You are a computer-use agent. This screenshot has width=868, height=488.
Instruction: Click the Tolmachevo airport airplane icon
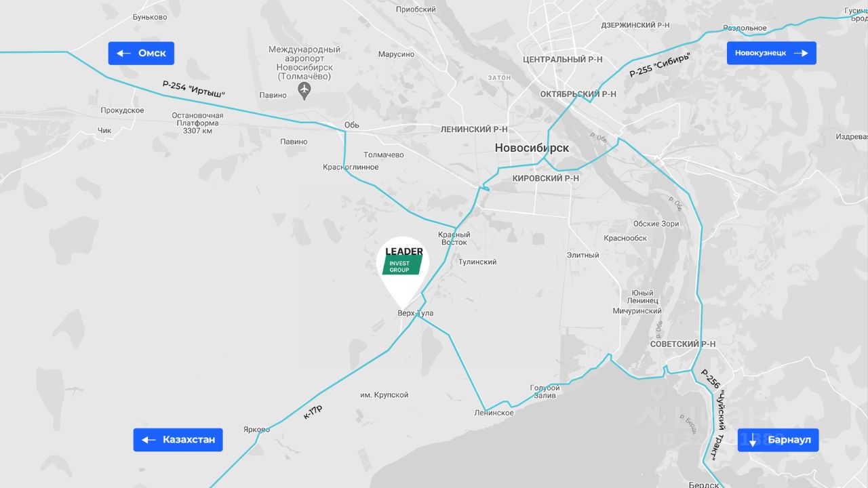304,91
